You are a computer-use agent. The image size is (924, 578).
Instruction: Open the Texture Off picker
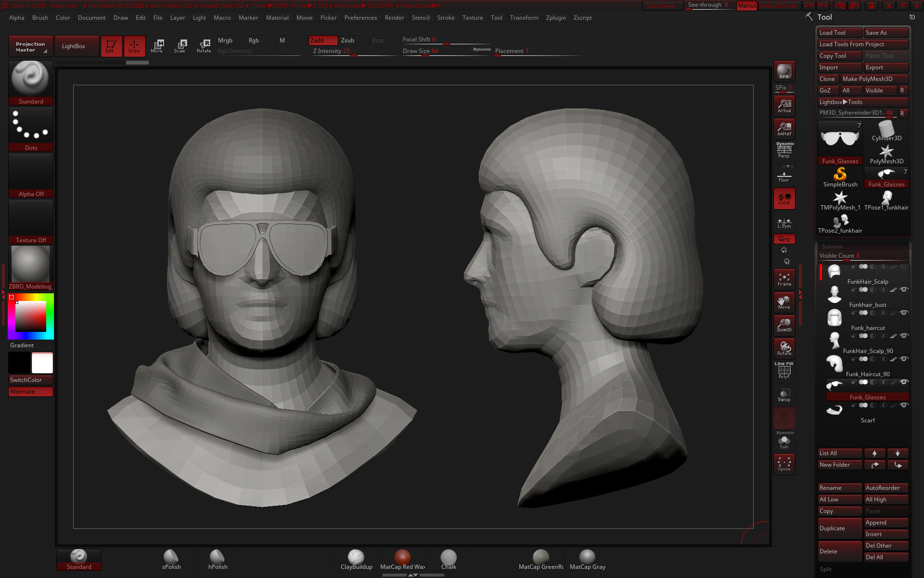tap(30, 222)
